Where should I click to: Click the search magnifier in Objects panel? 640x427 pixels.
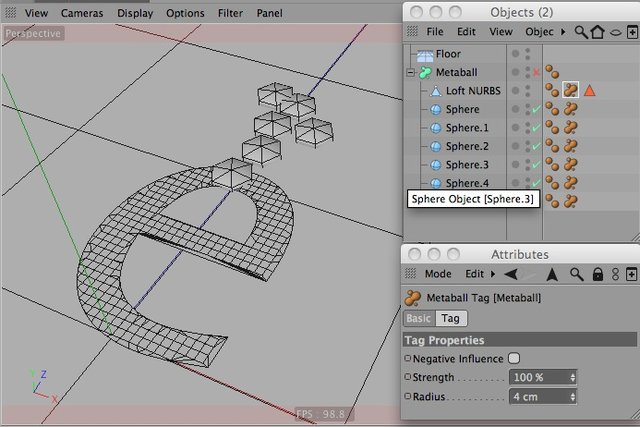click(581, 32)
